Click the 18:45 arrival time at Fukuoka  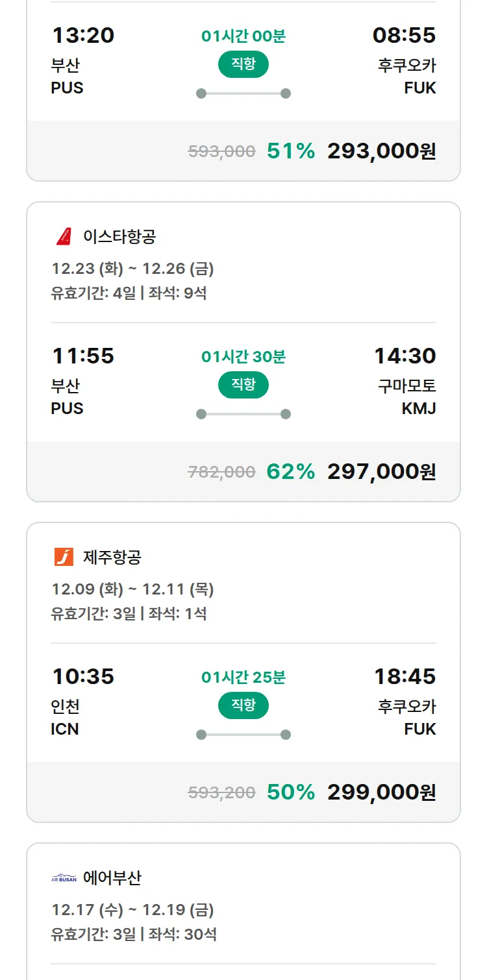coord(405,676)
